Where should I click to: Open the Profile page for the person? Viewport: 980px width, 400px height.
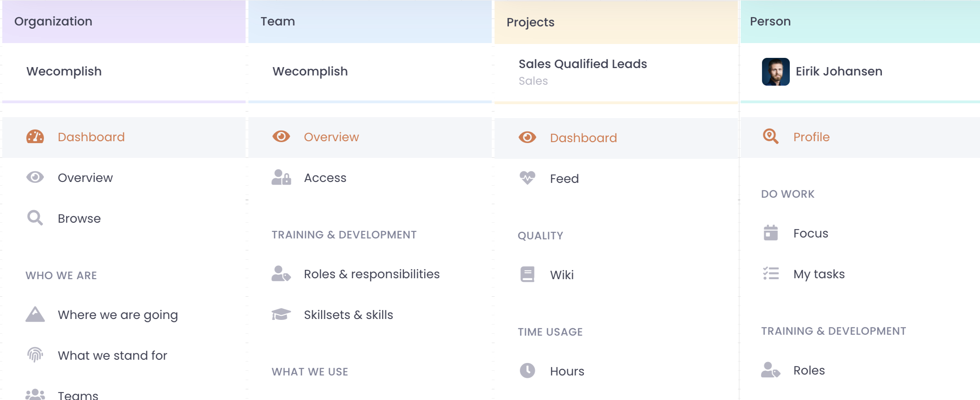pos(811,137)
